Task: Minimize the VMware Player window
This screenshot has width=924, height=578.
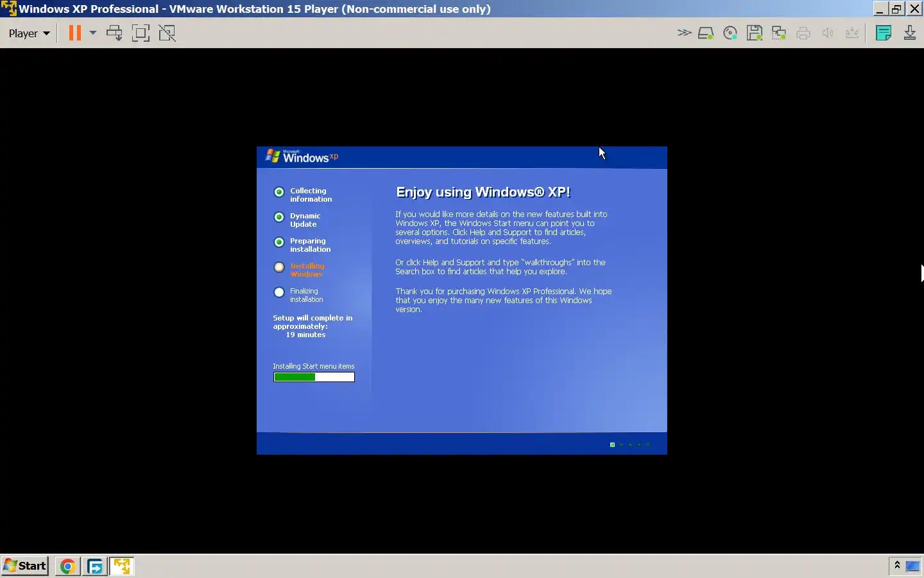Action: [x=880, y=8]
